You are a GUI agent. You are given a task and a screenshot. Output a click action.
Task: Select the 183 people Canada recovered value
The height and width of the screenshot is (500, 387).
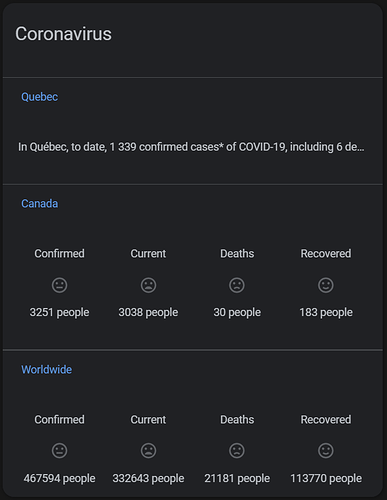pos(326,312)
